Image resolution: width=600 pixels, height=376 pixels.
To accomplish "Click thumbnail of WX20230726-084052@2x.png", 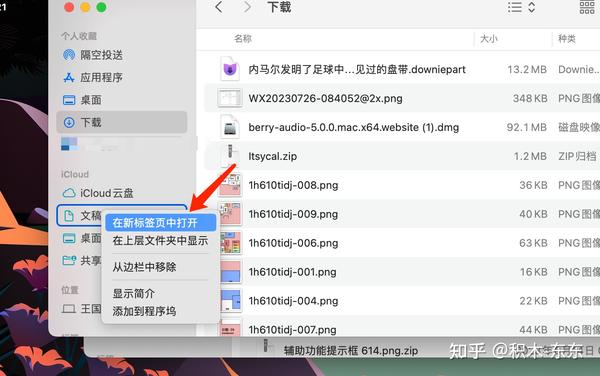I will (x=229, y=98).
